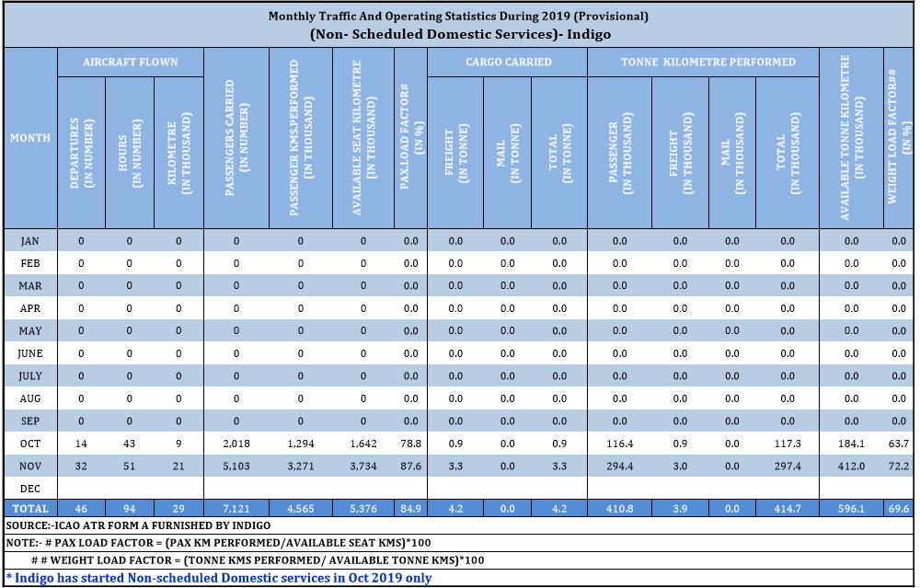Select the AIRCRAFT FLOWN group header
This screenshot has height=588, width=920.
(x=130, y=63)
